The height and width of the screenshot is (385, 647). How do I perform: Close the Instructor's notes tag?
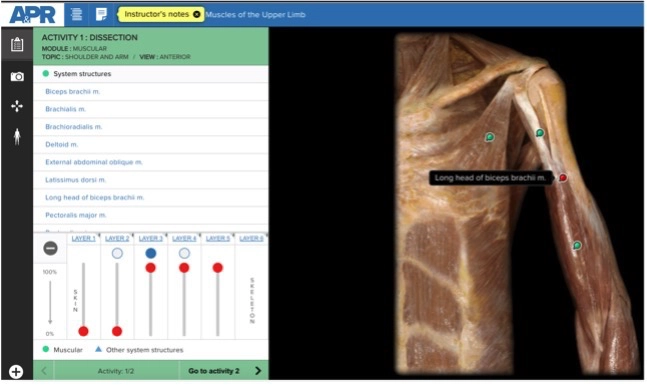point(197,14)
